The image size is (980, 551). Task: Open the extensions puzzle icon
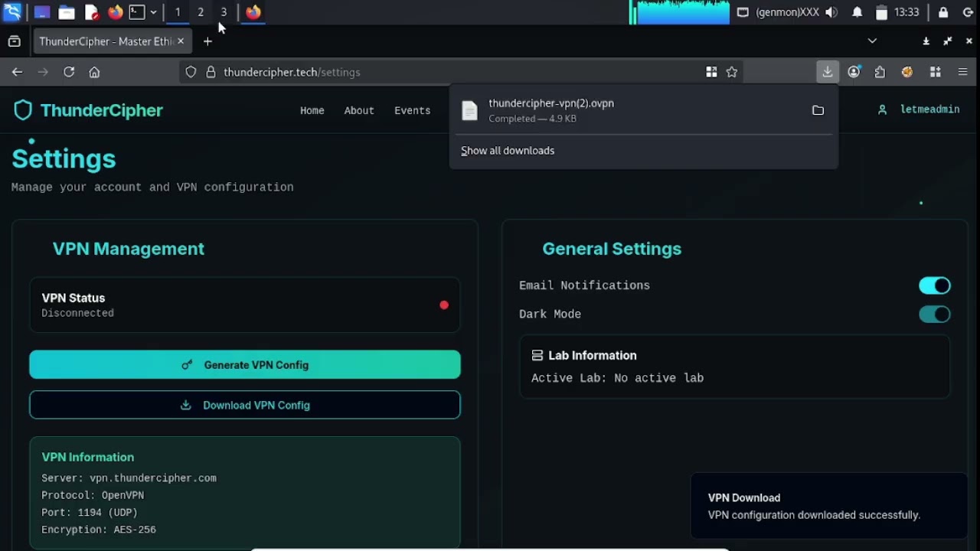[880, 72]
